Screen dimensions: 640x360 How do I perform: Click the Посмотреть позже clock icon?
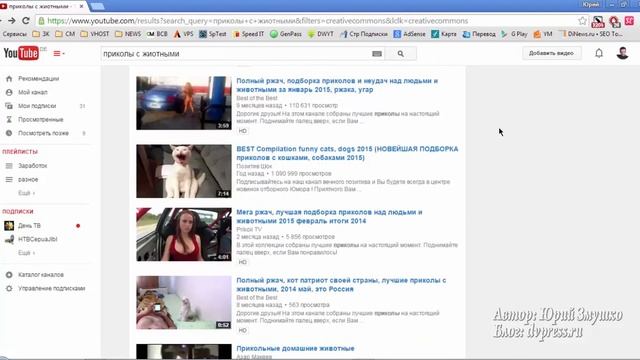9,133
